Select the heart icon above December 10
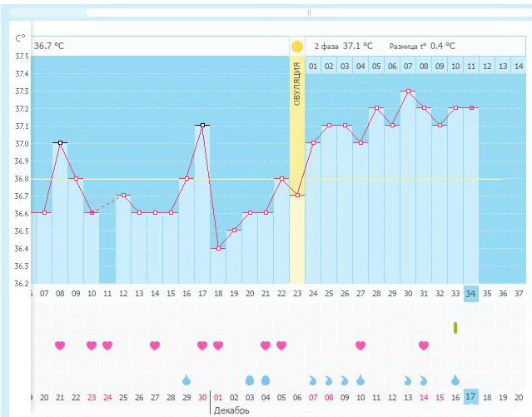Viewport: 532px width, 417px height. point(360,345)
